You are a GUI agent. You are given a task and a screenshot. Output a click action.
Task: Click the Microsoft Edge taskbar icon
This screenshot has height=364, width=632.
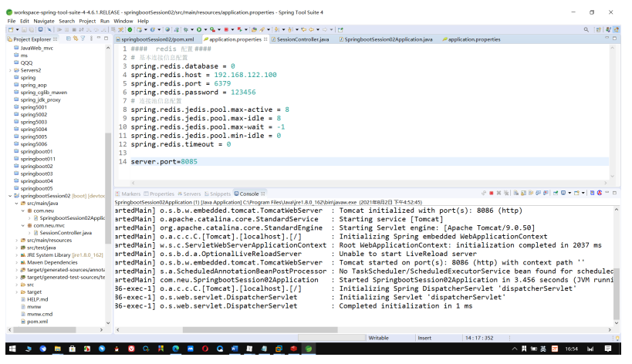click(x=176, y=349)
